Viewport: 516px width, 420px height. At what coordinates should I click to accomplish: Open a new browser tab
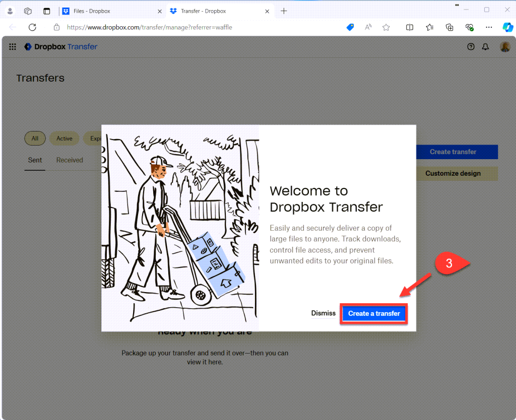(284, 11)
